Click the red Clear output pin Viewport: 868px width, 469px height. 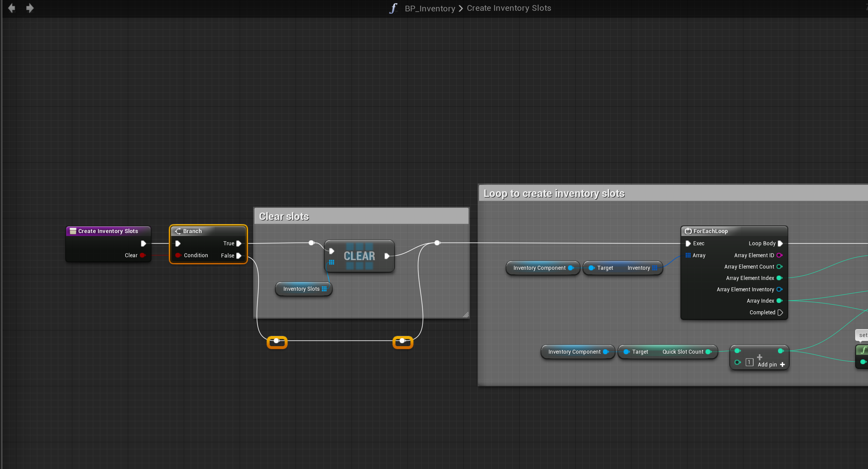click(142, 255)
